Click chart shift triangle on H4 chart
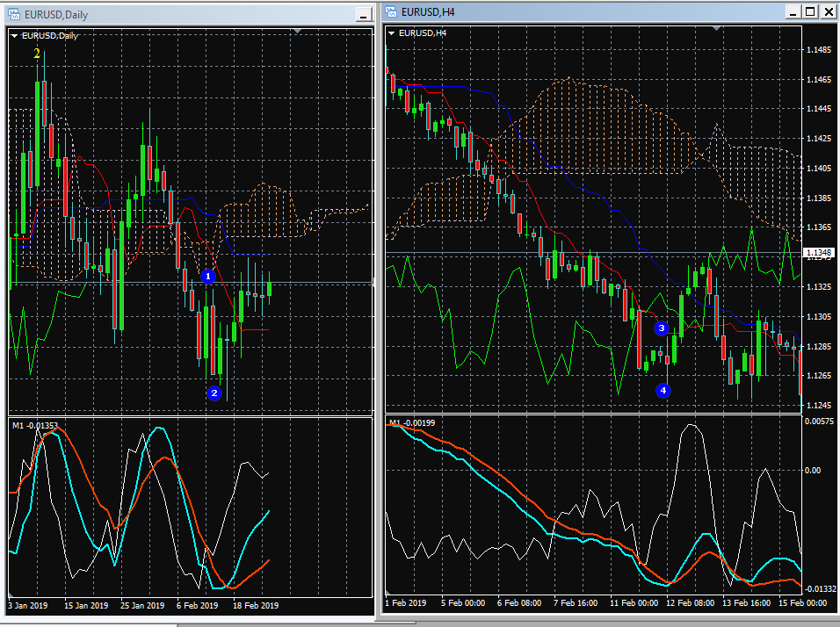Viewport: 840px width, 627px height. pos(716,28)
